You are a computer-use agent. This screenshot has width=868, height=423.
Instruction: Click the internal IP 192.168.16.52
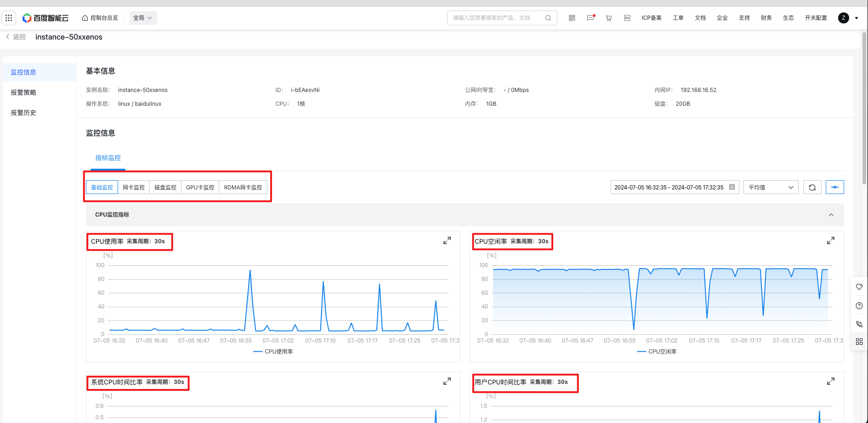[x=698, y=90]
